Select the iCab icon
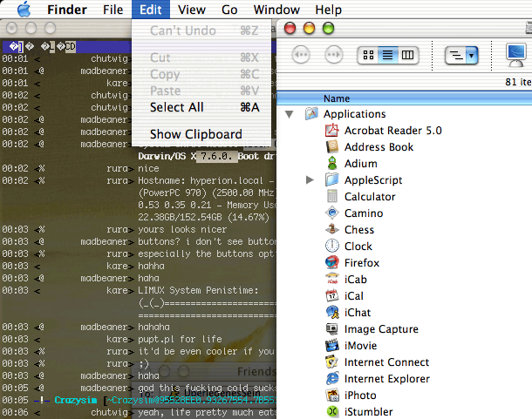The image size is (532, 419). tap(332, 279)
